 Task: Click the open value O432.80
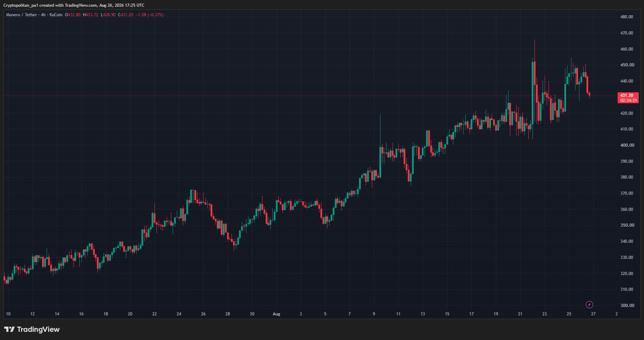74,15
